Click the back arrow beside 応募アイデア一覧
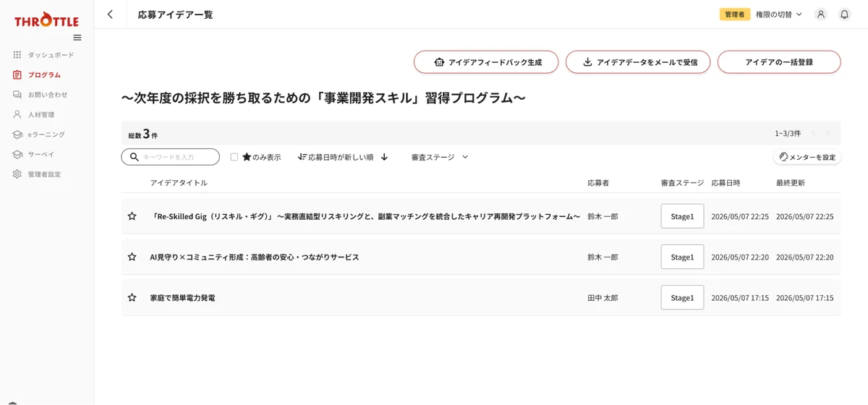The image size is (868, 405). 110,14
